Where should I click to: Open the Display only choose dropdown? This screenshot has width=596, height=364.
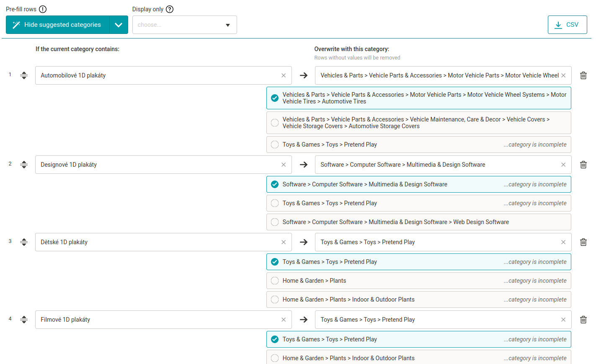184,25
